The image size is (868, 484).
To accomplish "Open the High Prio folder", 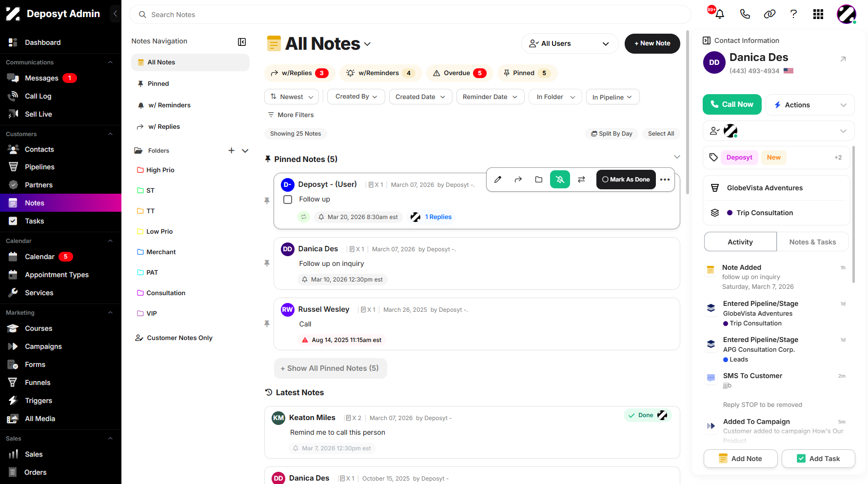I will (x=160, y=170).
